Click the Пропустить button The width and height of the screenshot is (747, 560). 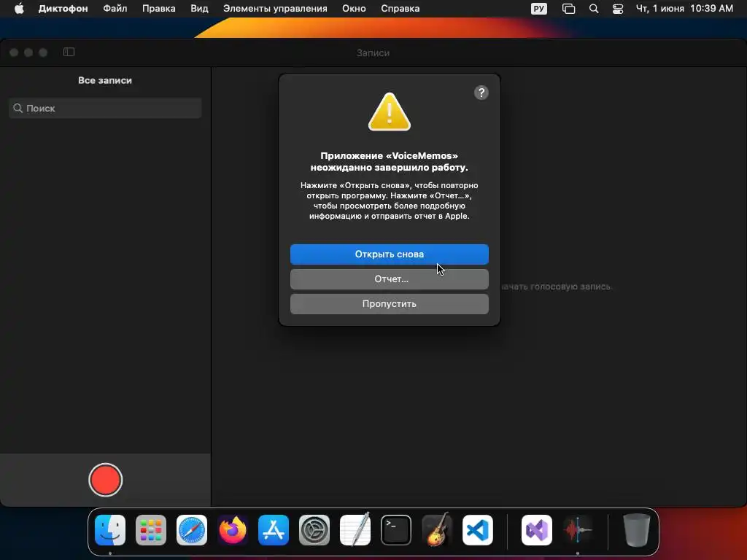pyautogui.click(x=390, y=304)
